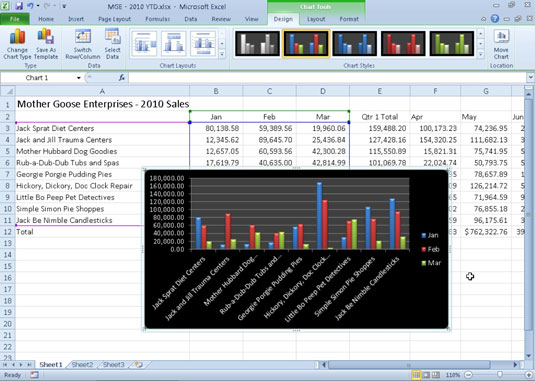Click the vertical scrollbar down arrow
The height and width of the screenshot is (381, 535).
[x=529, y=355]
